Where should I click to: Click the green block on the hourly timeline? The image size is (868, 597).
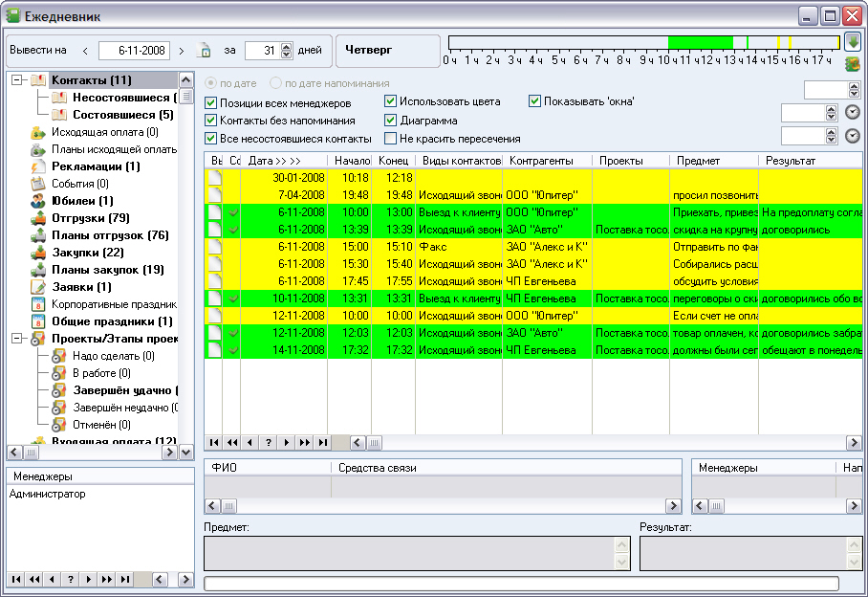tap(701, 42)
